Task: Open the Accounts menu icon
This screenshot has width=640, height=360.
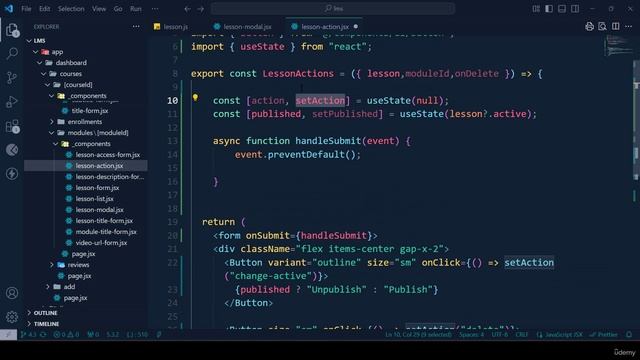Action: (12, 293)
